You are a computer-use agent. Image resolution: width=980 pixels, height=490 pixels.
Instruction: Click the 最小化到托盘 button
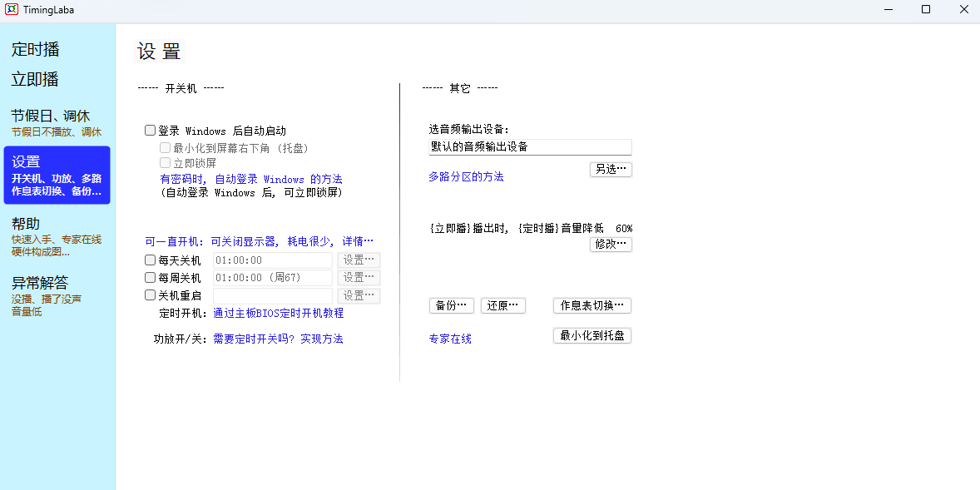tap(591, 336)
